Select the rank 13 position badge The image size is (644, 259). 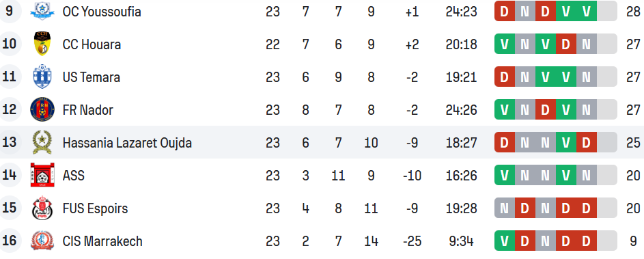(10, 142)
